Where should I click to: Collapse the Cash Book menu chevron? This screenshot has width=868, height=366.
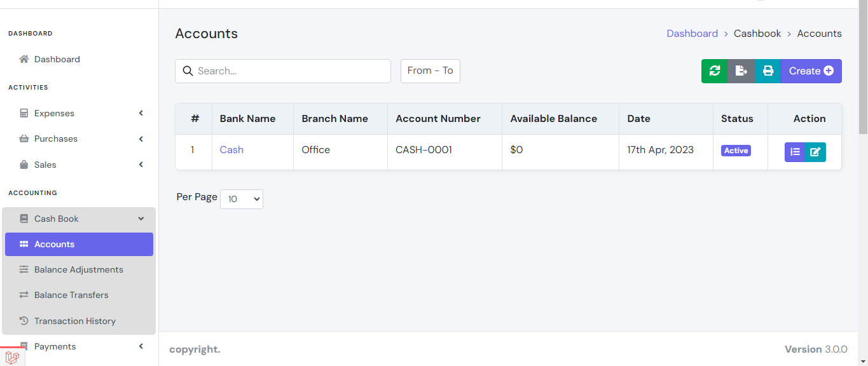pos(141,218)
